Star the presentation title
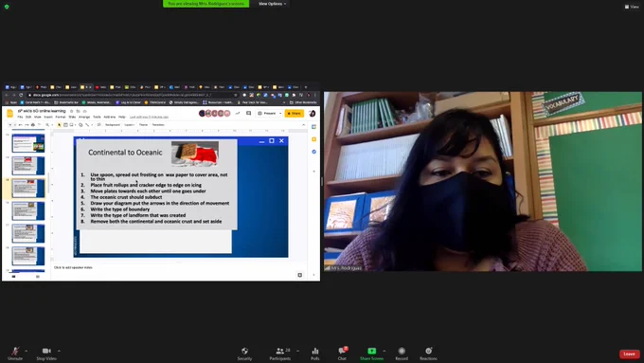 [x=71, y=111]
